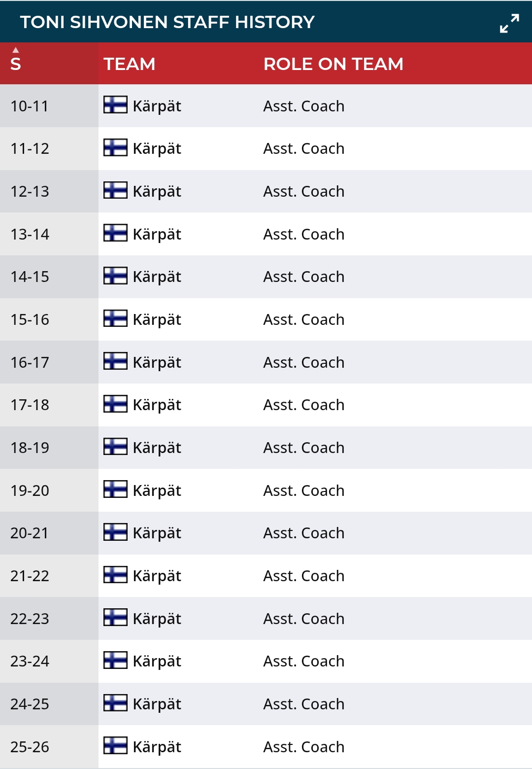Open Kärpät team link for 17-18

(157, 405)
